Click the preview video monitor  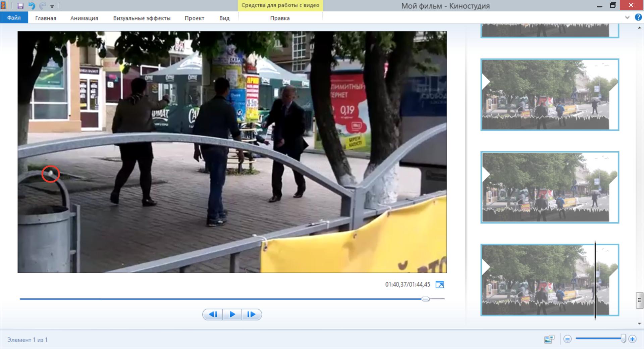click(232, 152)
